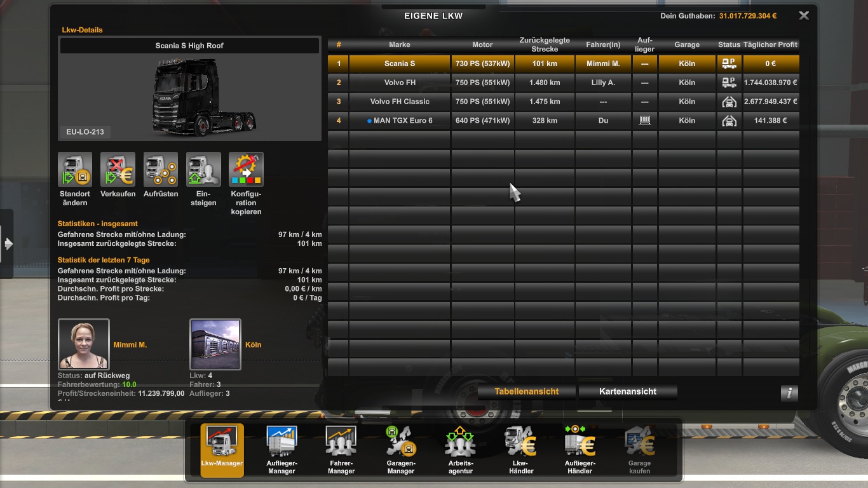Open the Fahrer-Manager
This screenshot has height=488, width=868.
pyautogui.click(x=341, y=451)
